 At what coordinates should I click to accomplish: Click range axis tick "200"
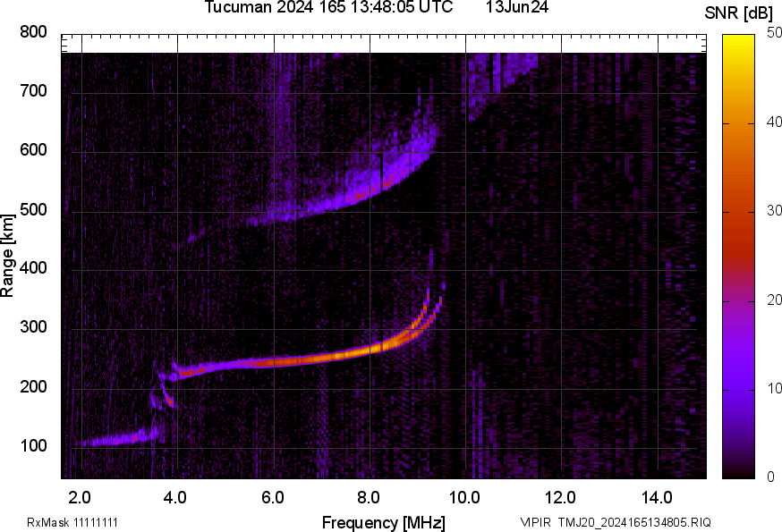coord(33,387)
